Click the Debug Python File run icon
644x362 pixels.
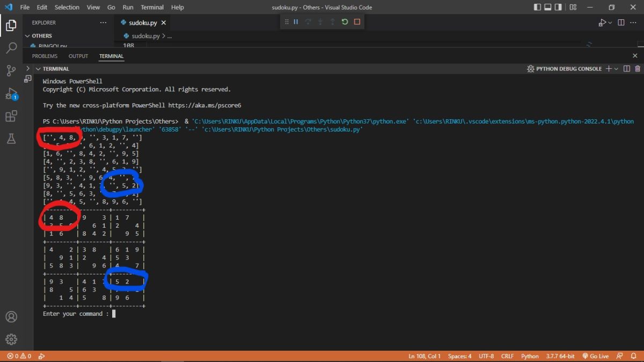click(x=603, y=23)
